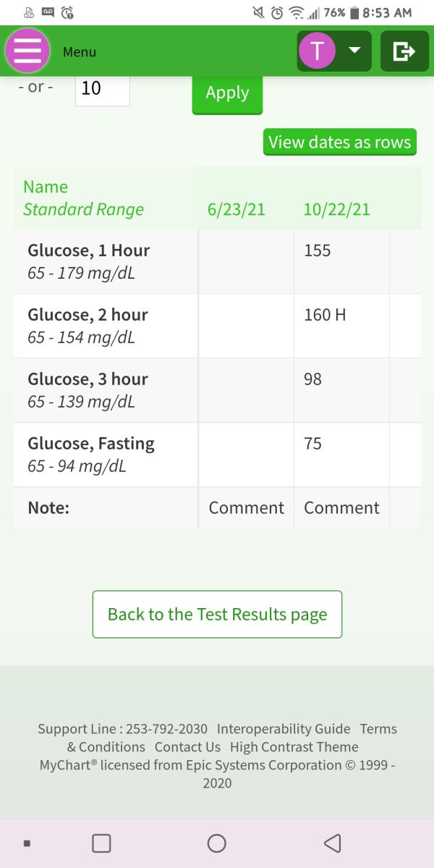
Task: Tap the Wi-Fi icon in status bar
Action: [297, 12]
